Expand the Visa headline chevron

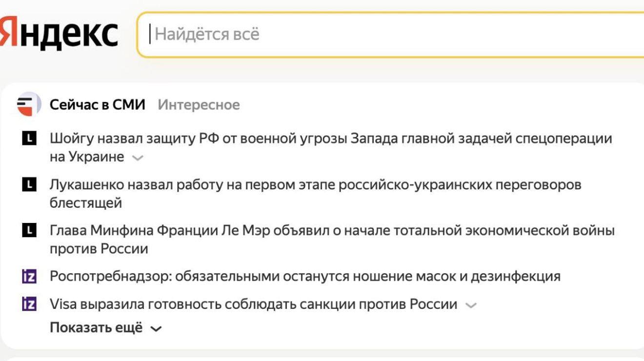point(470,305)
